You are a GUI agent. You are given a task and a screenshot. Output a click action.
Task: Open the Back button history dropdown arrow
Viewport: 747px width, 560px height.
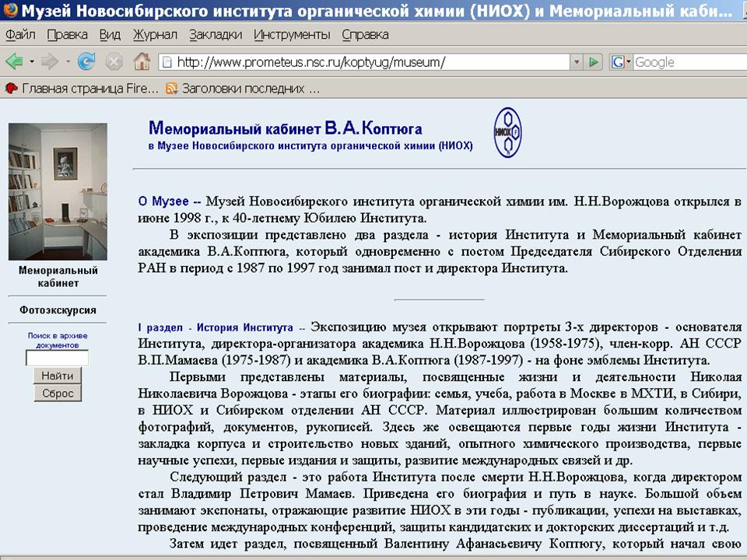point(32,61)
